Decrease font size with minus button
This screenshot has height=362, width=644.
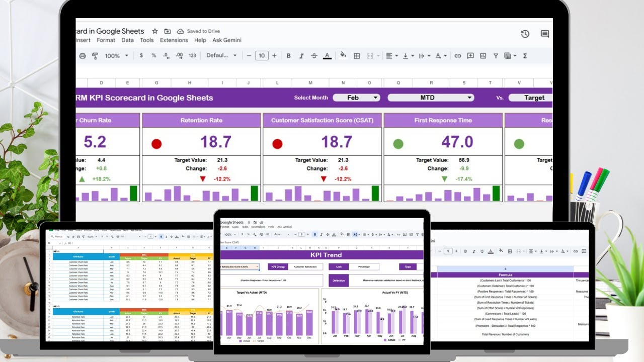pos(249,56)
